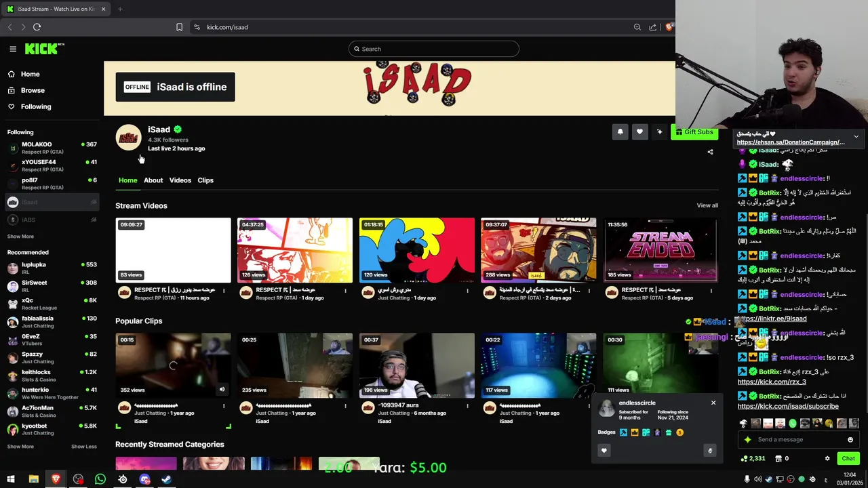Expand the pinned donation message chevron
The width and height of the screenshot is (868, 488).
[856, 137]
